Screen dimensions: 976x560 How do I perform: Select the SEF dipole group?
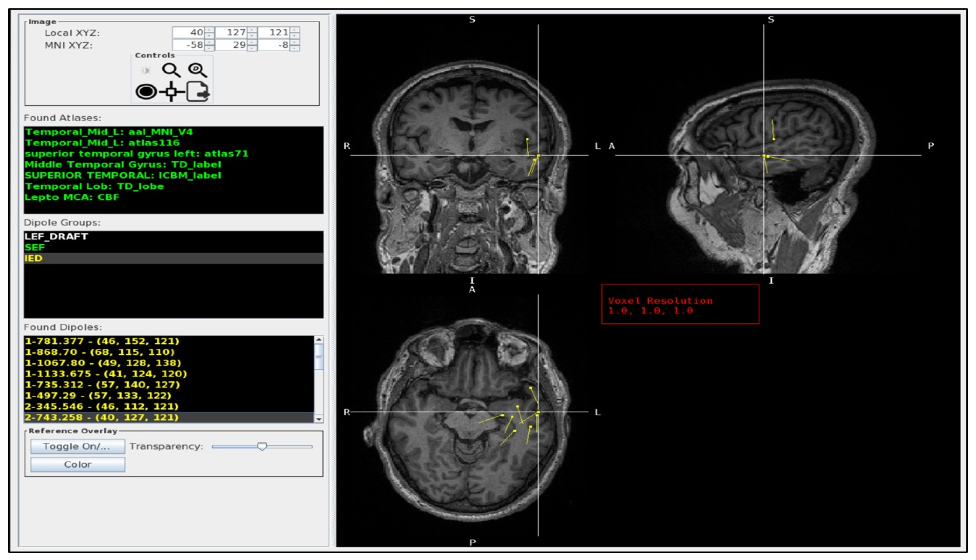[34, 247]
